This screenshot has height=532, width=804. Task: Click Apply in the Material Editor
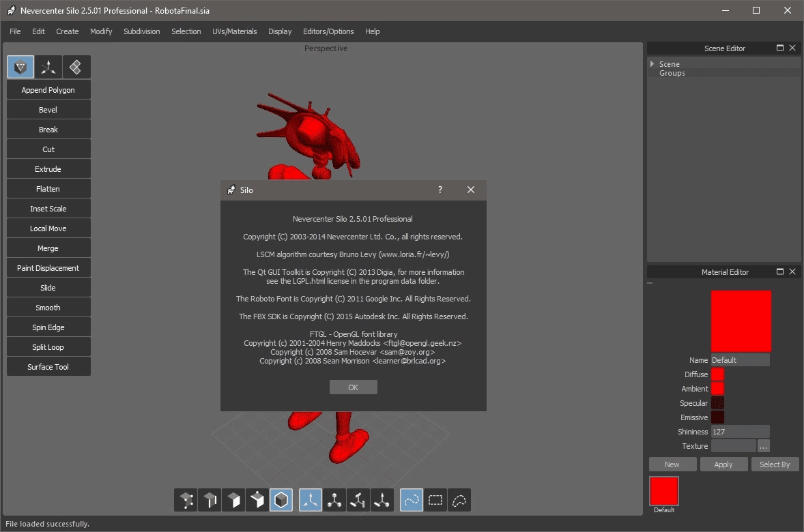pos(723,464)
